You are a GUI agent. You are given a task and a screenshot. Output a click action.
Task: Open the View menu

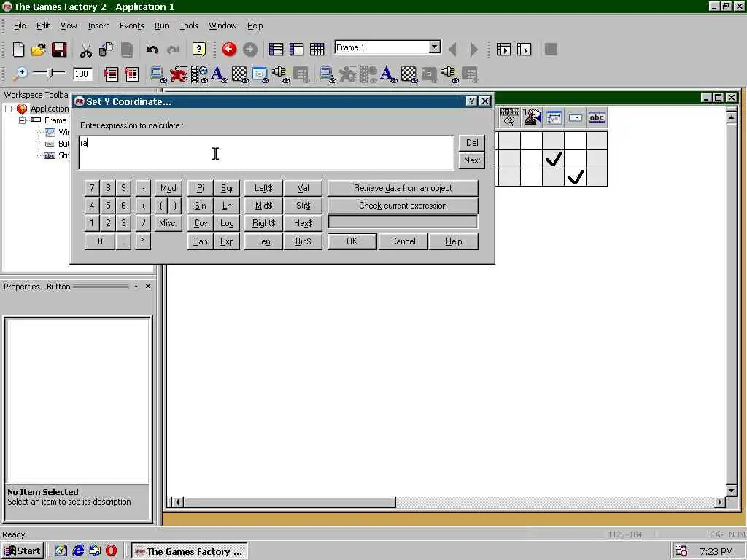coord(69,26)
